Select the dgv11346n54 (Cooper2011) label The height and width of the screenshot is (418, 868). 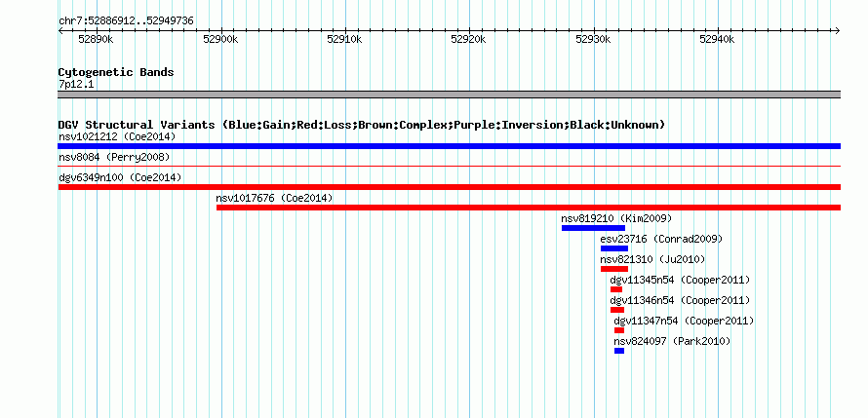tap(681, 300)
